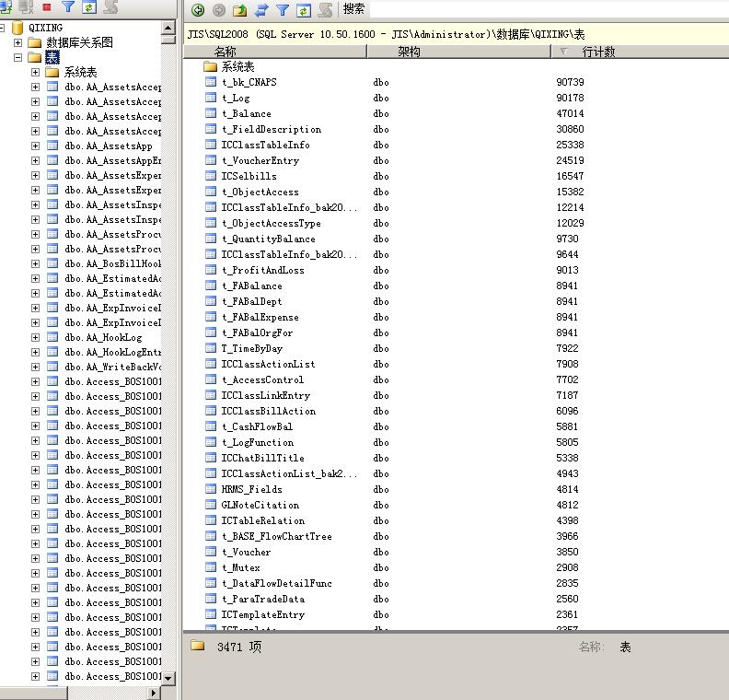Collapse the 表 tree node
This screenshot has width=729, height=700.
pos(17,58)
